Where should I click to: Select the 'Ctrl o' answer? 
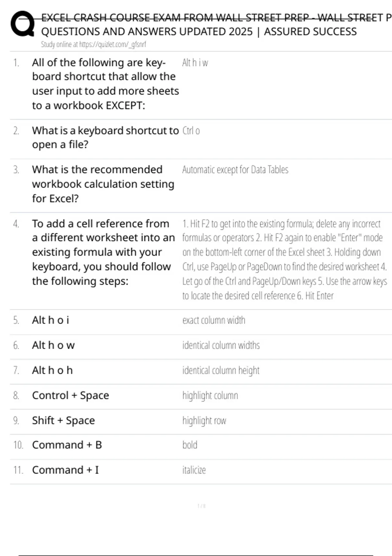tap(191, 131)
